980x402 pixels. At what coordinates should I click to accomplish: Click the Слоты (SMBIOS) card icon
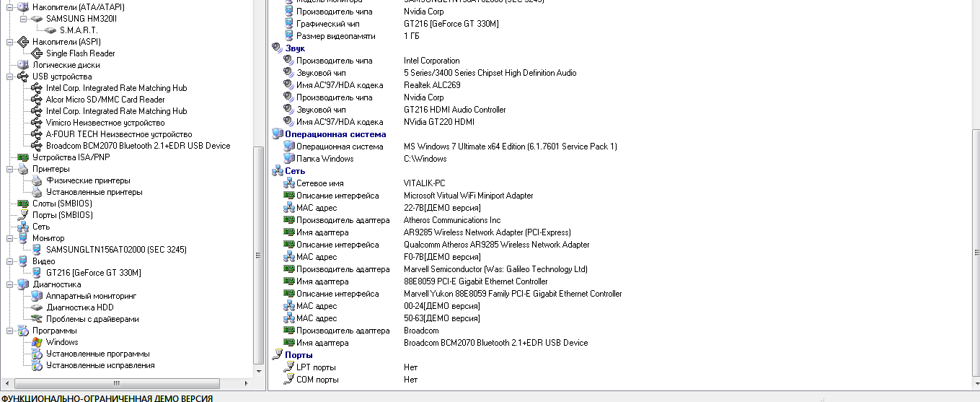[23, 204]
